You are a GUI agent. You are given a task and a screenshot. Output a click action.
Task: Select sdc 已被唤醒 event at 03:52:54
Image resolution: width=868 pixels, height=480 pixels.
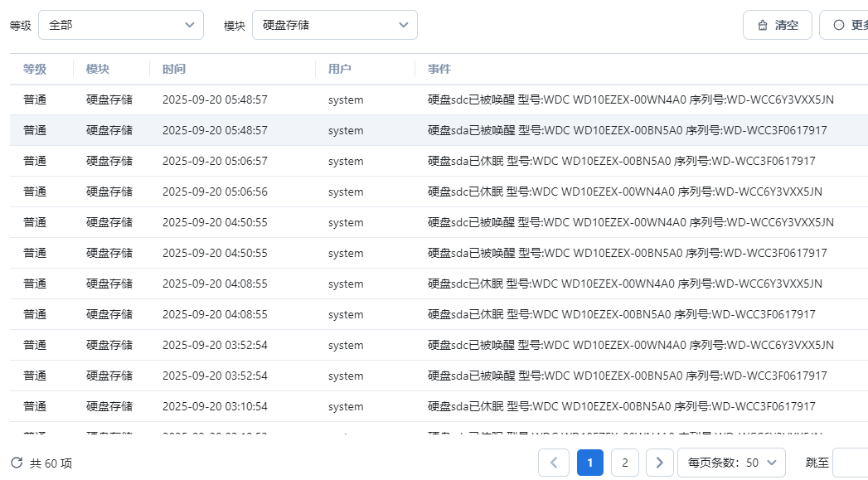coord(631,345)
